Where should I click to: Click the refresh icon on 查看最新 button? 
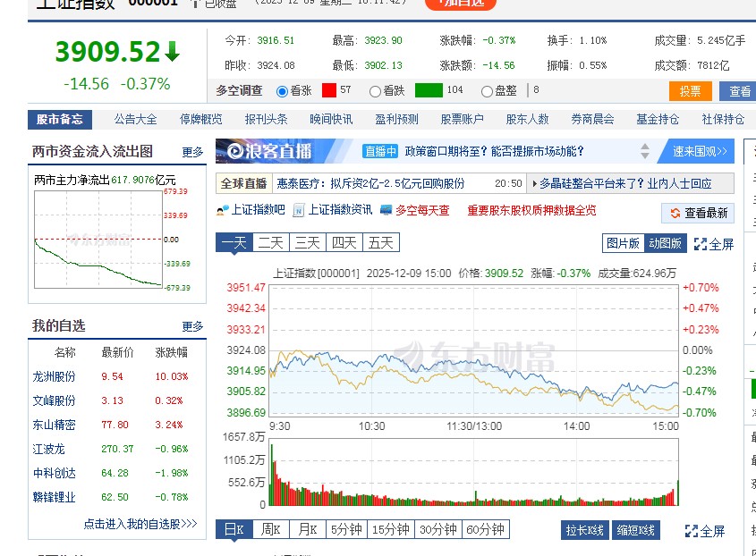coord(676,213)
